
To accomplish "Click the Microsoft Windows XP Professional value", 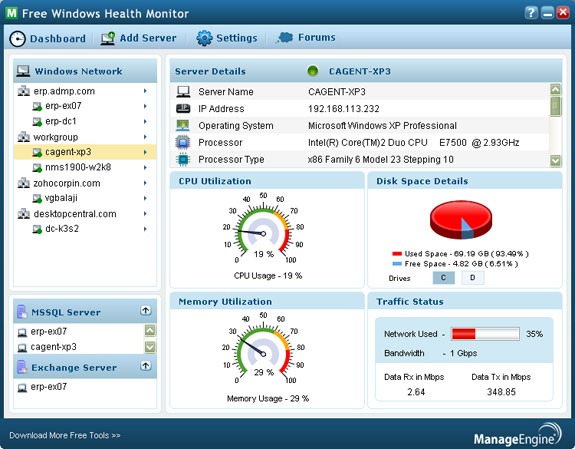I will pos(382,125).
